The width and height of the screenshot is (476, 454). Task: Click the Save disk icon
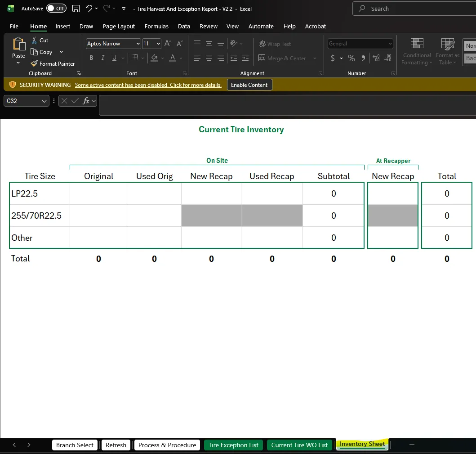(x=76, y=9)
